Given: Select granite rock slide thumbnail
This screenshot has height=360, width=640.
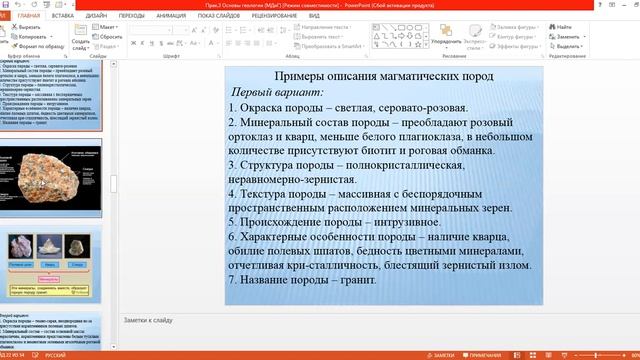Looking at the screenshot, I should tap(51, 178).
